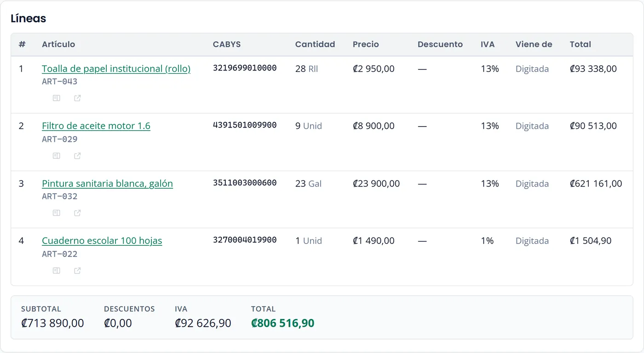Click line total ₡1 504,90
This screenshot has height=353, width=644.
click(x=591, y=240)
